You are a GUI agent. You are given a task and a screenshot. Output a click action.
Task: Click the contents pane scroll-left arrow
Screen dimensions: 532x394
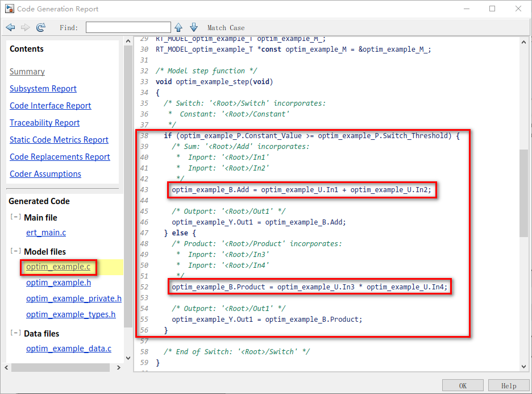(6, 367)
